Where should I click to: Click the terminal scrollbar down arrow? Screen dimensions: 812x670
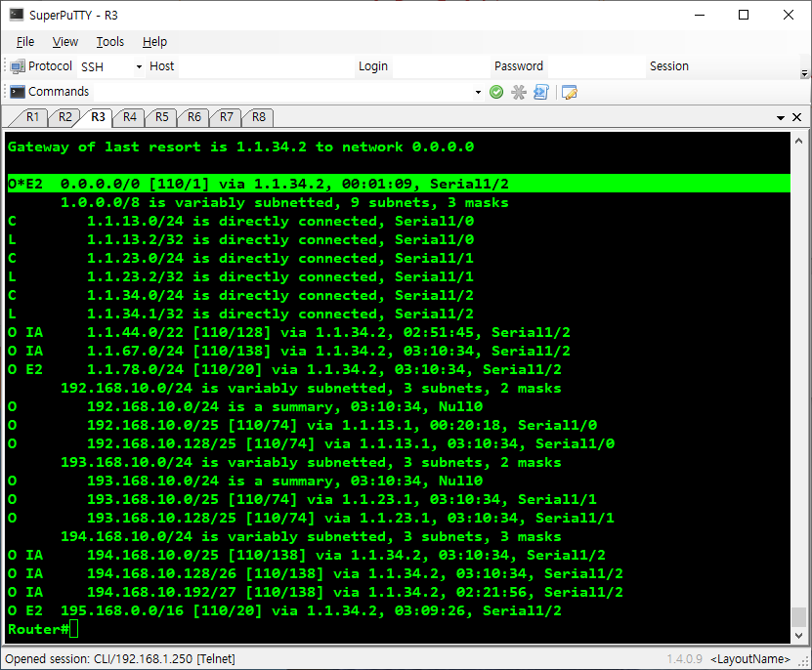(x=798, y=635)
